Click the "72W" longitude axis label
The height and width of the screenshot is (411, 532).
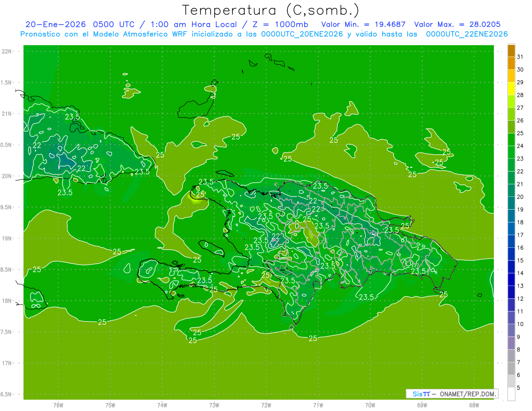click(x=266, y=405)
